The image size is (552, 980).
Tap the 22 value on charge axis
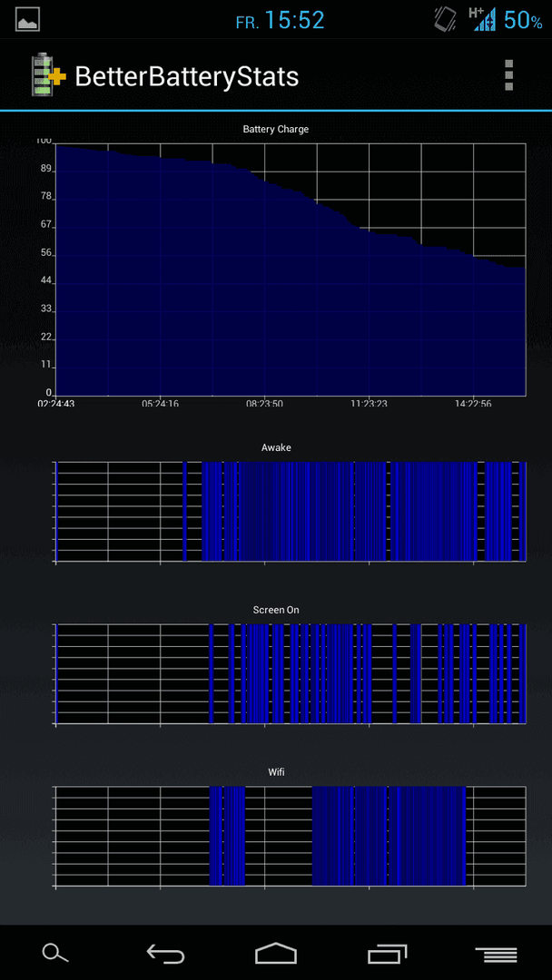point(46,338)
